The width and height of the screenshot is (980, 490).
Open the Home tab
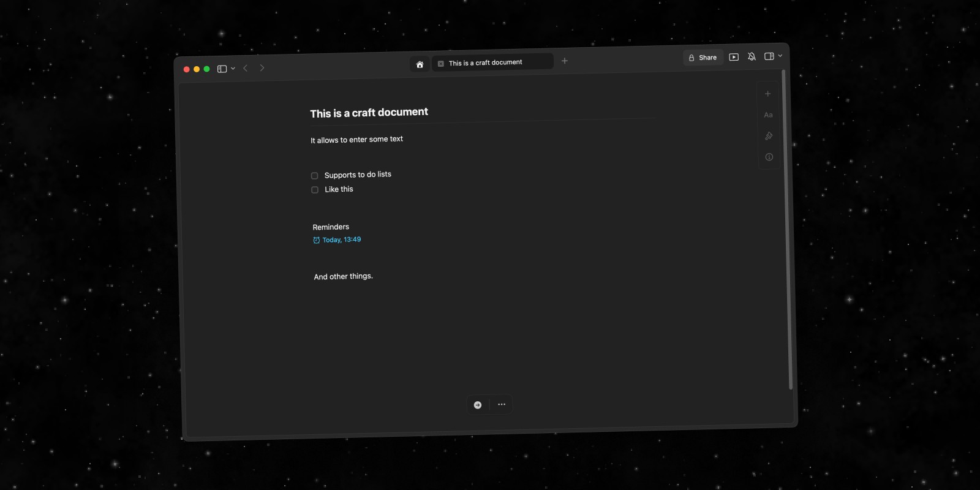(420, 64)
